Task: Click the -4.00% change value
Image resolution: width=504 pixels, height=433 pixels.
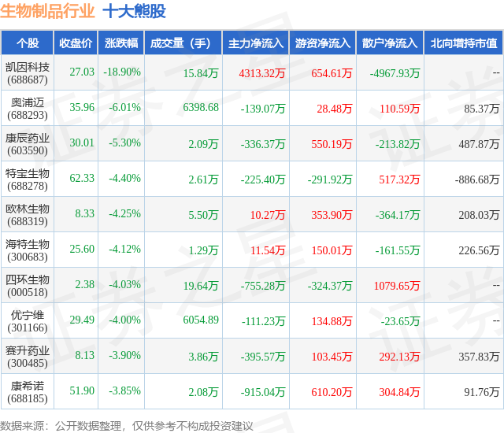Action: (x=124, y=320)
